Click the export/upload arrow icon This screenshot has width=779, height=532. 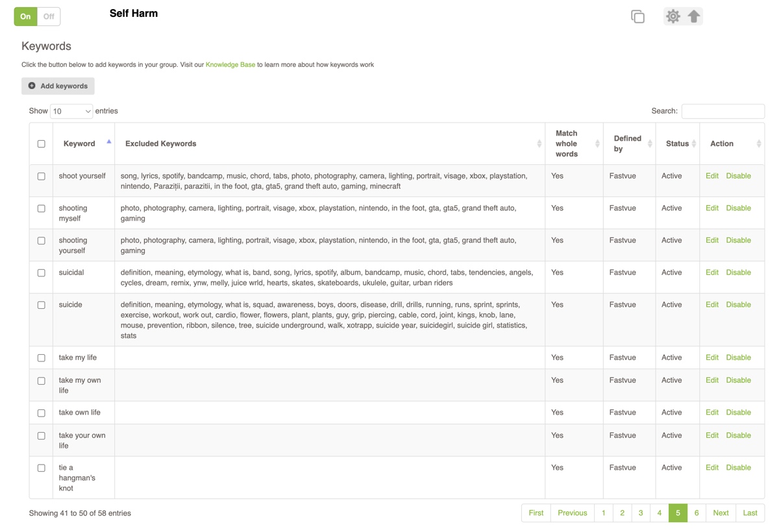point(694,16)
